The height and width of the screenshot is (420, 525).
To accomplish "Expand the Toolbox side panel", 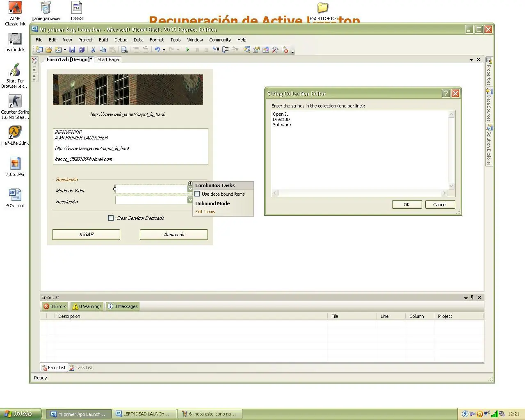I will (x=35, y=69).
